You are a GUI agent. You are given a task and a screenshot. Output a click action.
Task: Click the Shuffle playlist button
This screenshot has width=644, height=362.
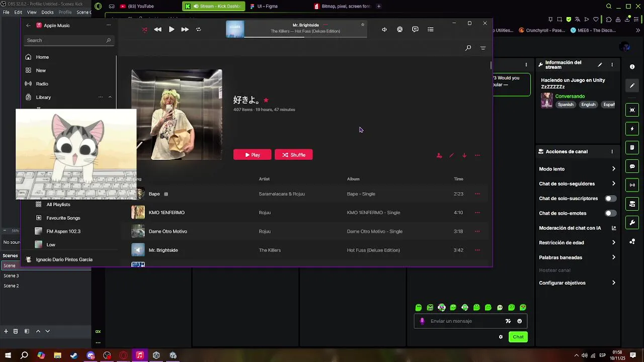pos(294,155)
